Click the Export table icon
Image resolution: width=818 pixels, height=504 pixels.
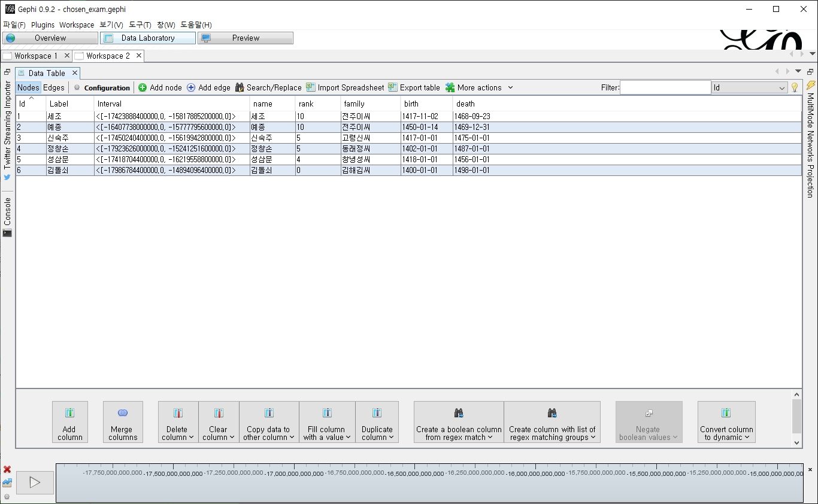coord(393,87)
